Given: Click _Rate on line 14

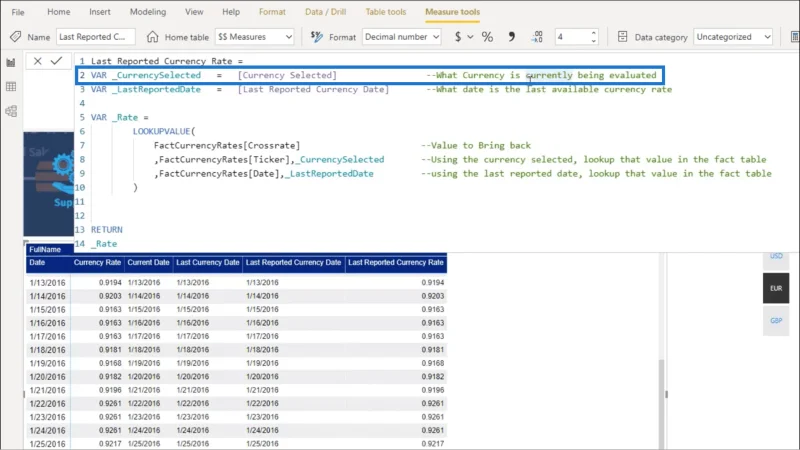Looking at the screenshot, I should (104, 244).
